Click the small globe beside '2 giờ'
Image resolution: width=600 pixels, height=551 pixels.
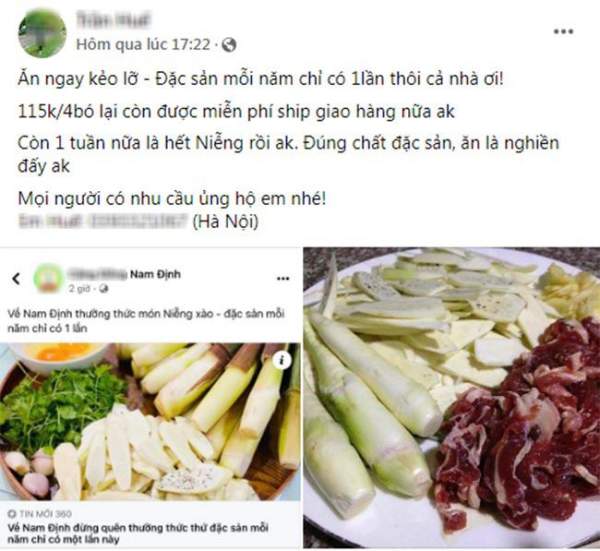pos(103,289)
